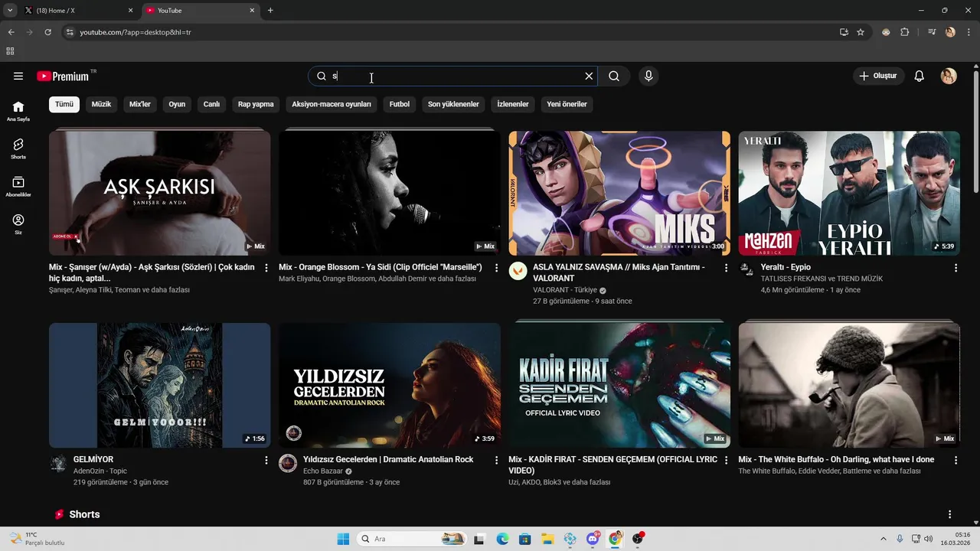The height and width of the screenshot is (551, 980).
Task: Open more options for GELMİYOR video
Action: (266, 460)
